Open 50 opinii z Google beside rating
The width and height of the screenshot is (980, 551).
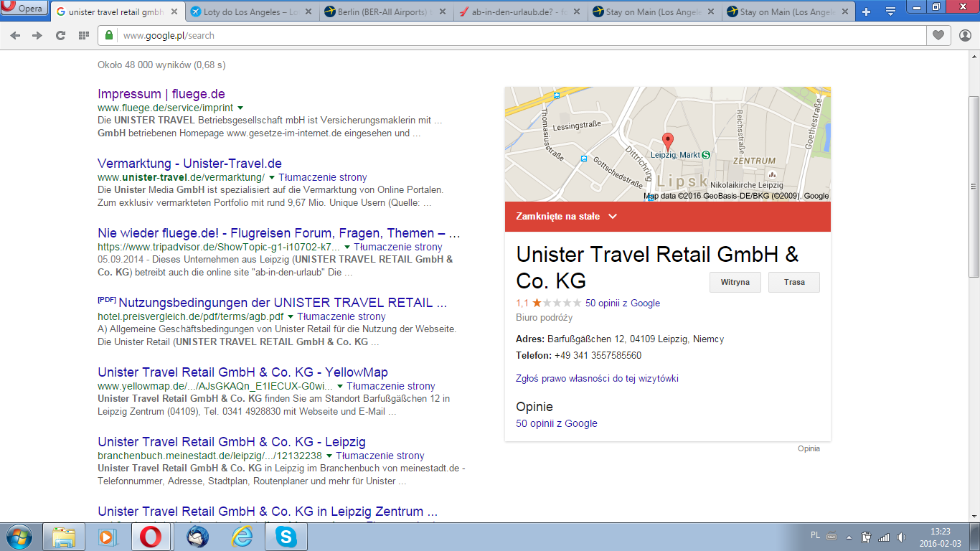click(x=623, y=303)
